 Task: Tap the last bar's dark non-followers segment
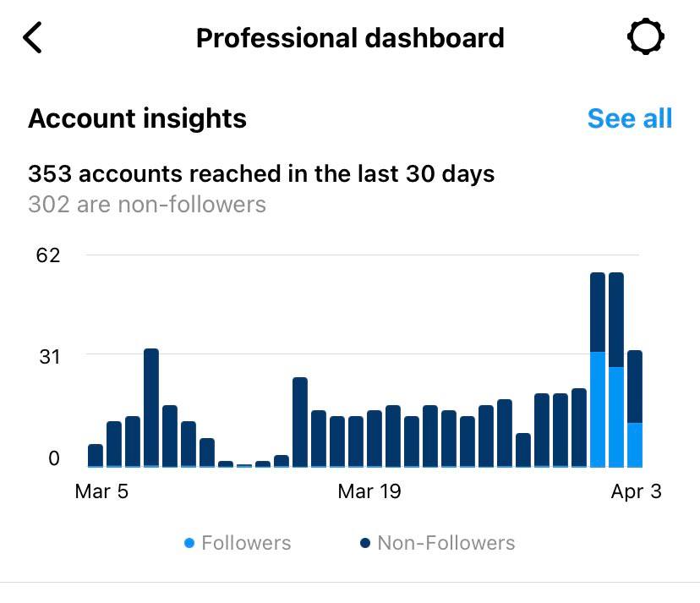[635, 386]
